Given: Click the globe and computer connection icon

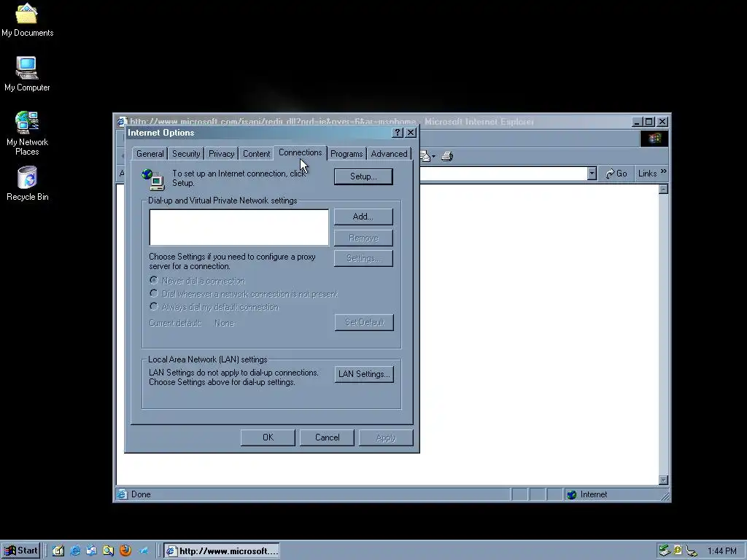Looking at the screenshot, I should pyautogui.click(x=153, y=179).
